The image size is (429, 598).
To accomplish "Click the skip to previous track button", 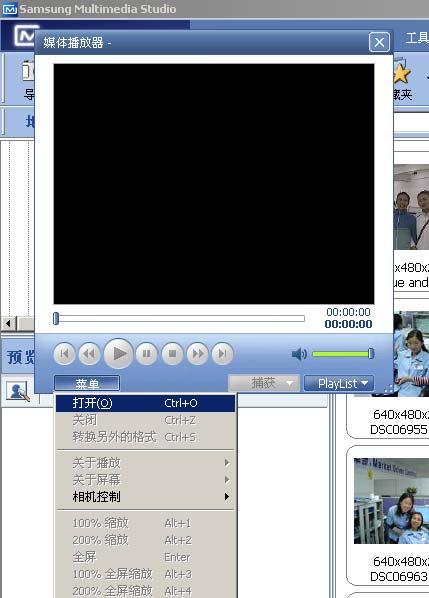I will coord(64,354).
